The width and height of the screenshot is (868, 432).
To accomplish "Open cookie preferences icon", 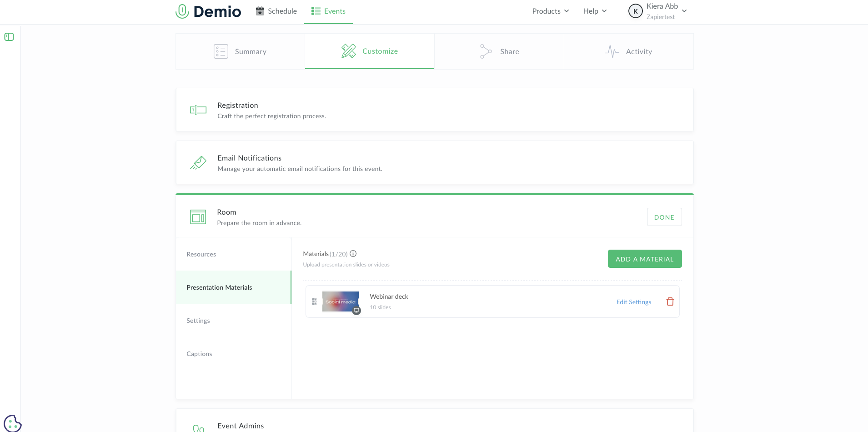I will [13, 423].
